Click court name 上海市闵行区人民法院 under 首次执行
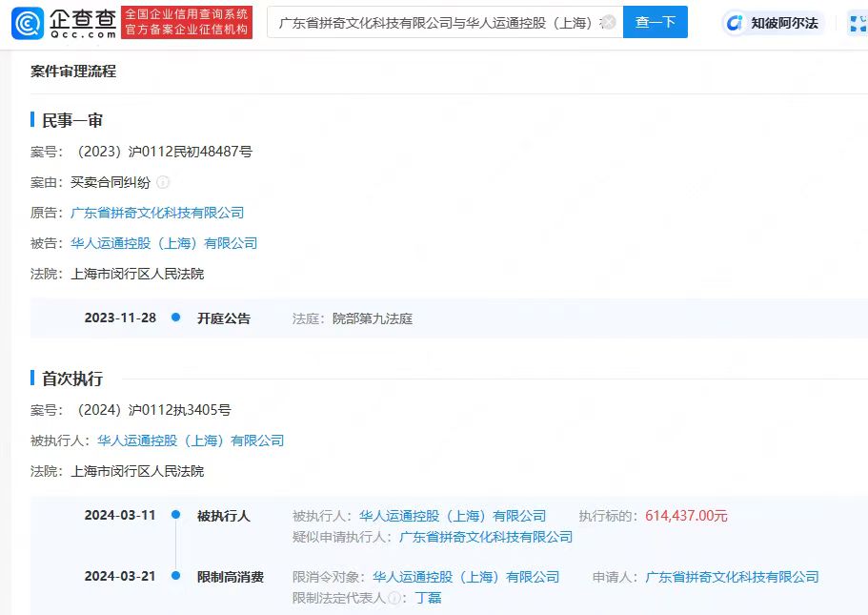 tap(137, 471)
